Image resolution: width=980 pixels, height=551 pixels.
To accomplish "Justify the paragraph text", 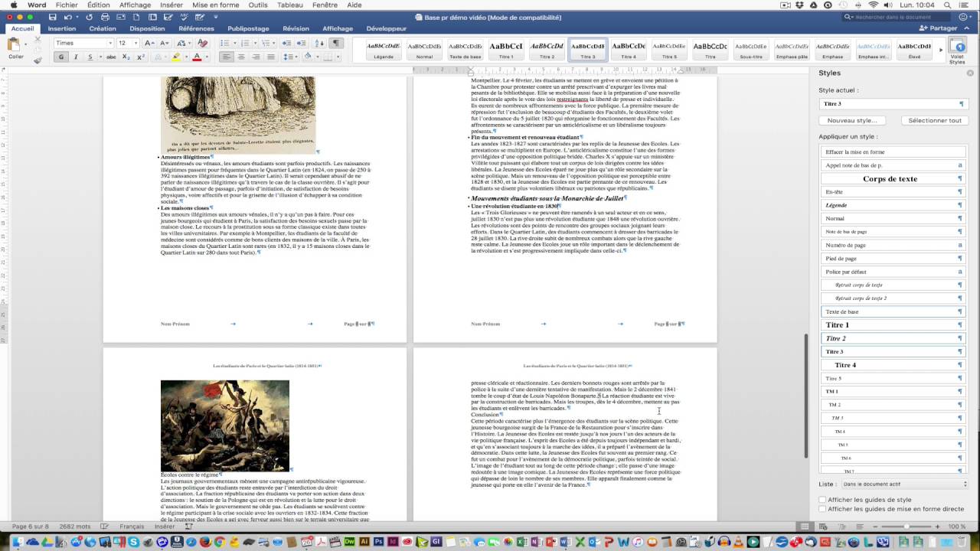I will (271, 57).
